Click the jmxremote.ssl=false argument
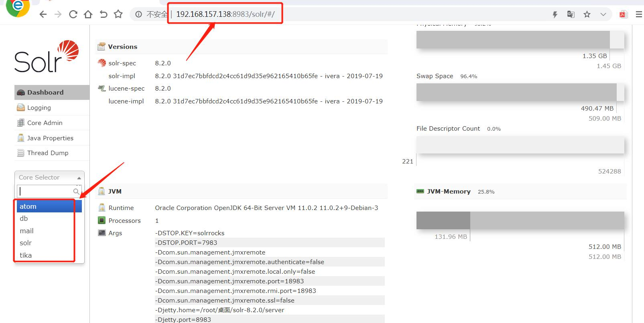This screenshot has width=644, height=323. [x=226, y=300]
